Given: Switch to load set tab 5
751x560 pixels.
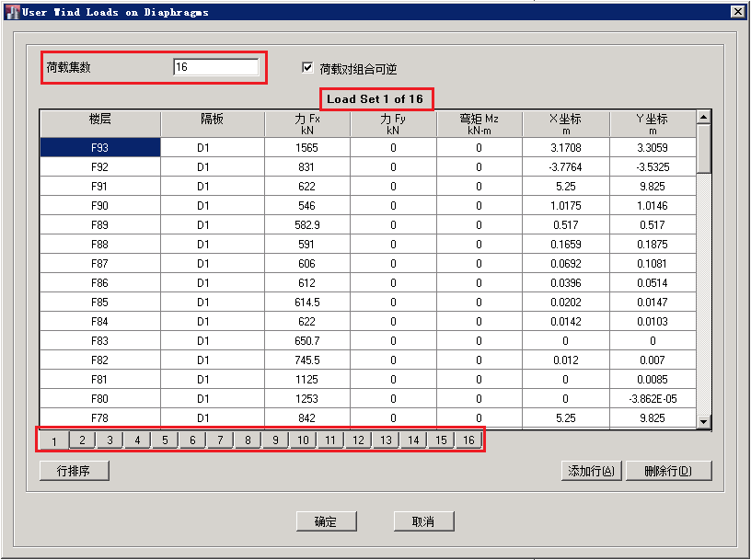Looking at the screenshot, I should (165, 440).
